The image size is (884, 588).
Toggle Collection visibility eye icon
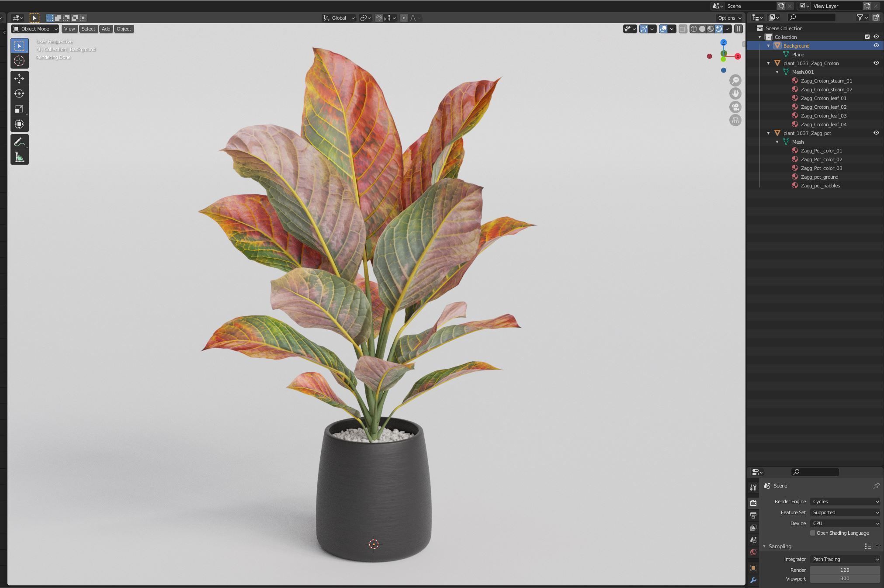[x=876, y=37]
